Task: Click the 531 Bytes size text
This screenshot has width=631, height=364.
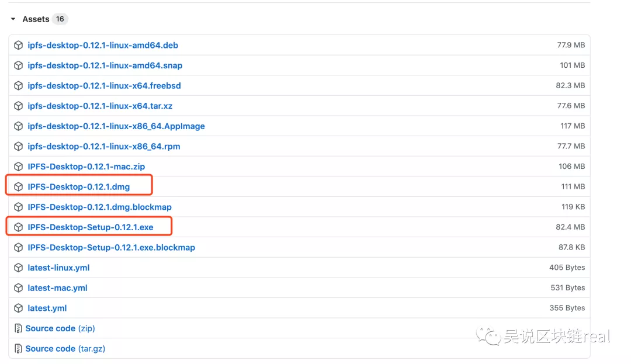Action: [568, 288]
